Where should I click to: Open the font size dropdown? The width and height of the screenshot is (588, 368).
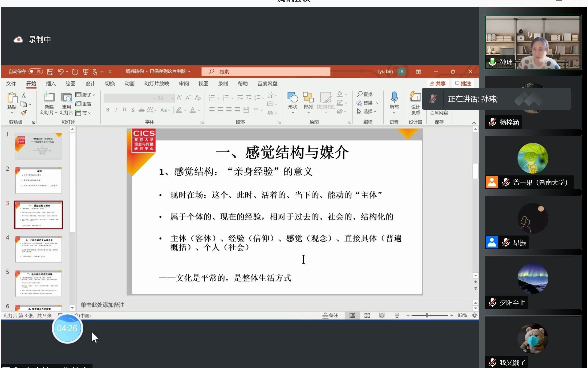pos(172,98)
